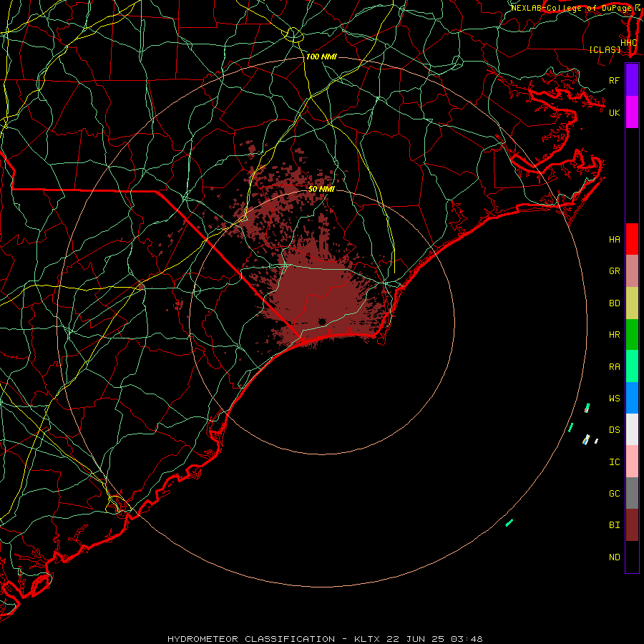
Task: Click the NEXLAB-College of DuPage text
Action: [x=572, y=8]
